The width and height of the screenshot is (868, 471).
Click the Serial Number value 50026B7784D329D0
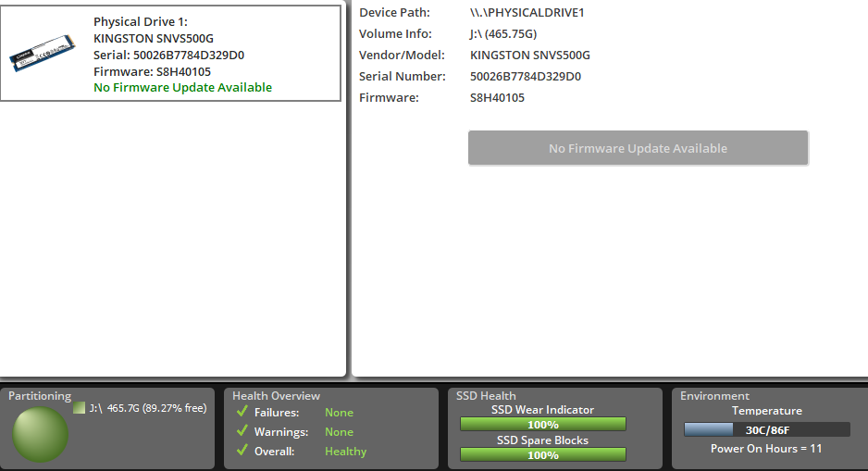526,77
